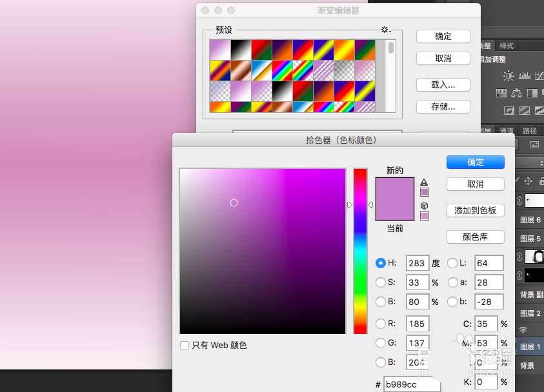544x392 pixels.
Task: Pick the orange-yellow-orange preset in first row
Action: (344, 50)
